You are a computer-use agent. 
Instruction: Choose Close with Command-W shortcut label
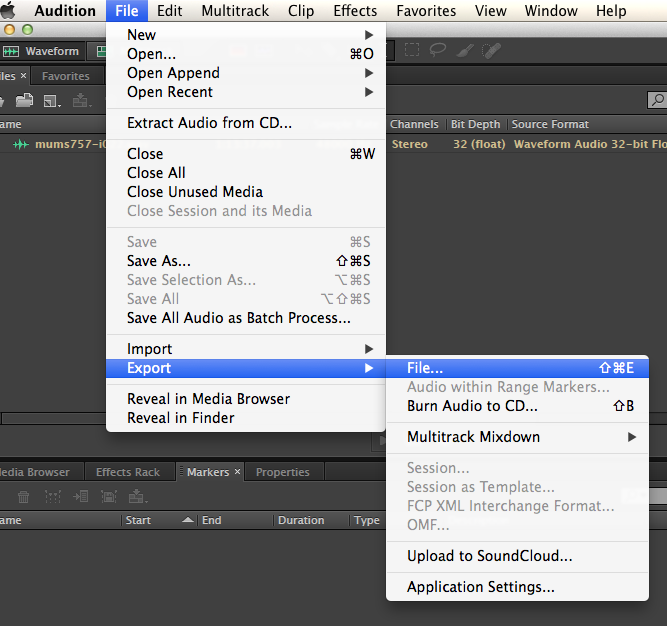[x=246, y=154]
